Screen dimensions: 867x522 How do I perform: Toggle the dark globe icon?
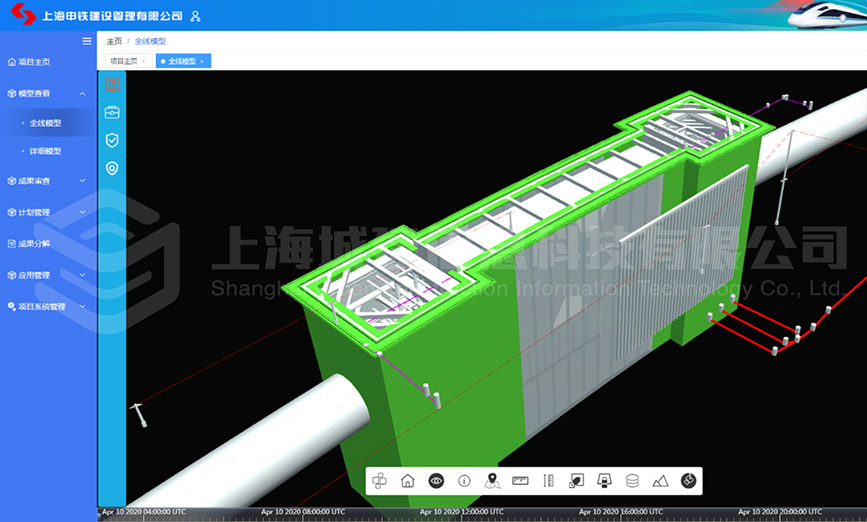pyautogui.click(x=688, y=481)
